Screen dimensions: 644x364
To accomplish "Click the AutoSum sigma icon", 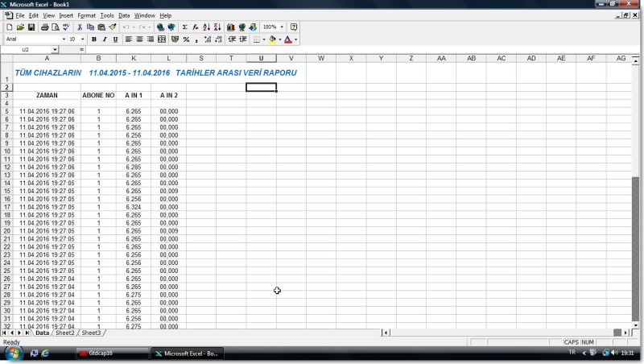I will pos(185,27).
